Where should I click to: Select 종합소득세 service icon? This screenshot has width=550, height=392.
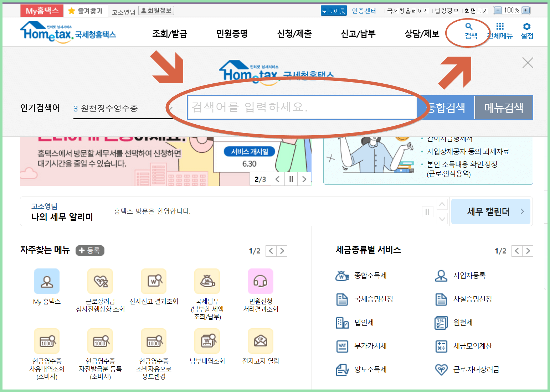pos(342,276)
